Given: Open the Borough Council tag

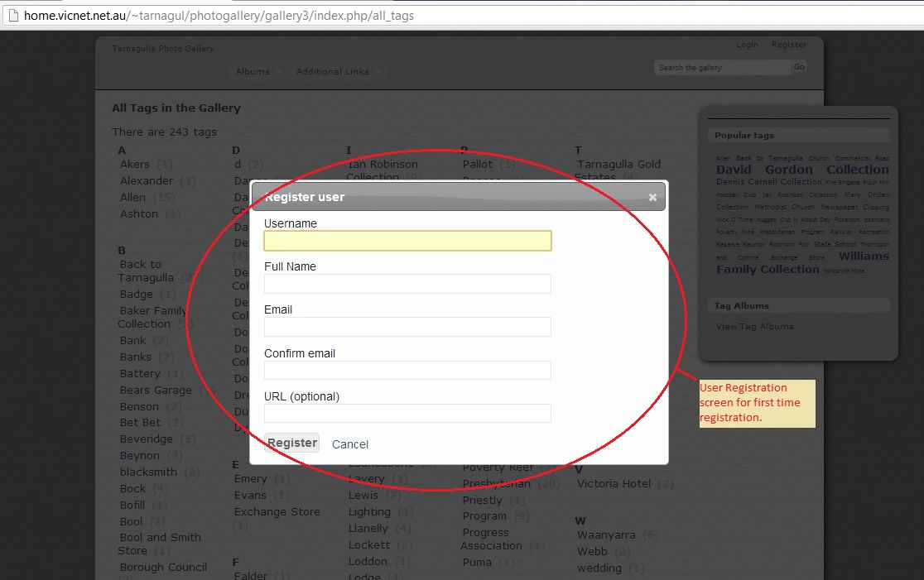Looking at the screenshot, I should (x=163, y=567).
